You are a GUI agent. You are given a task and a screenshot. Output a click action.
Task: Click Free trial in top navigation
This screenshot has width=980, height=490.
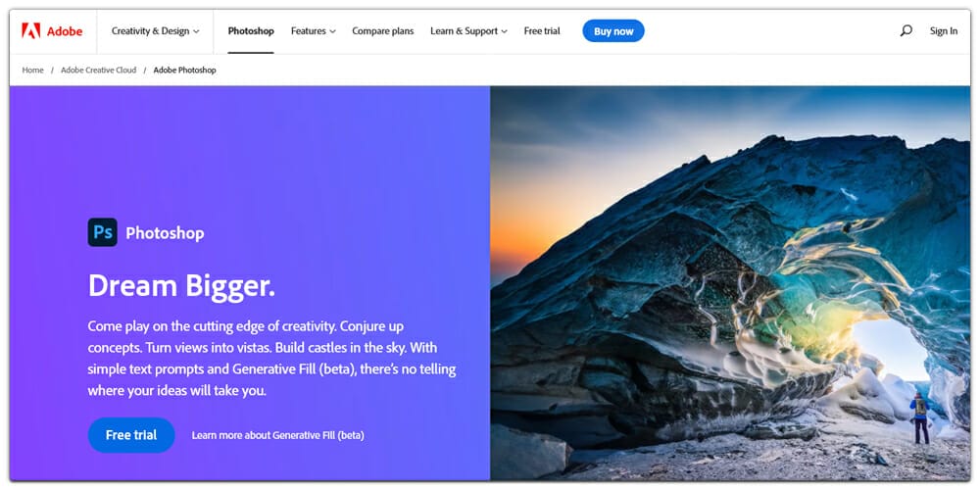[x=542, y=31]
